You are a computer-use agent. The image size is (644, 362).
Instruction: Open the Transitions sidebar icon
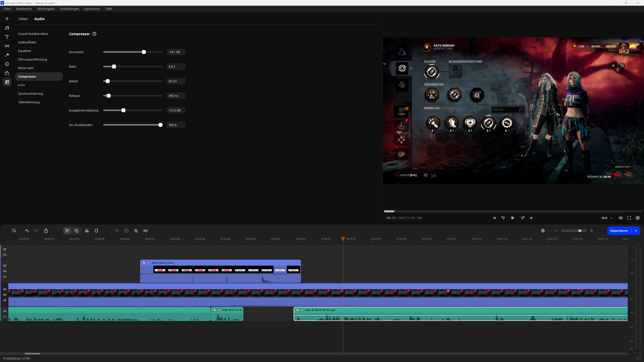(x=7, y=46)
